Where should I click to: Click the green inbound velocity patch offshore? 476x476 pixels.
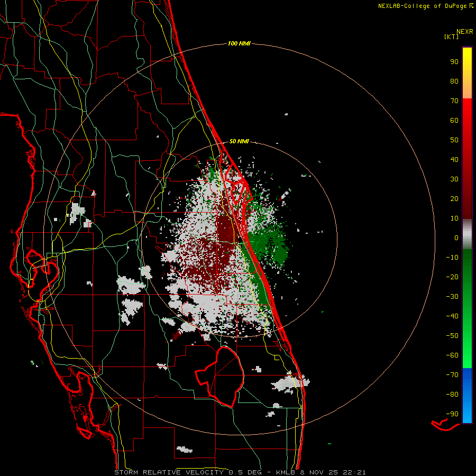[x=269, y=246]
